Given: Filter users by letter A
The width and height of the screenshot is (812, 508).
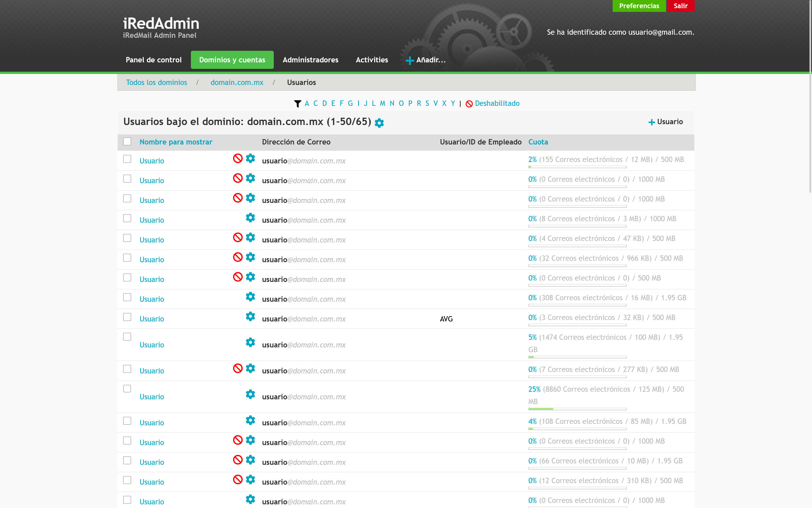Looking at the screenshot, I should click(x=307, y=104).
